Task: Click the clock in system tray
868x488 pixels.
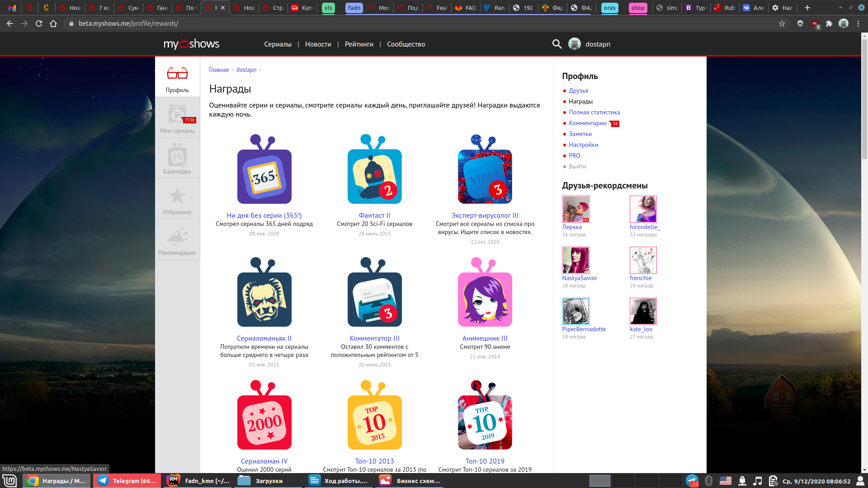Action: click(816, 481)
